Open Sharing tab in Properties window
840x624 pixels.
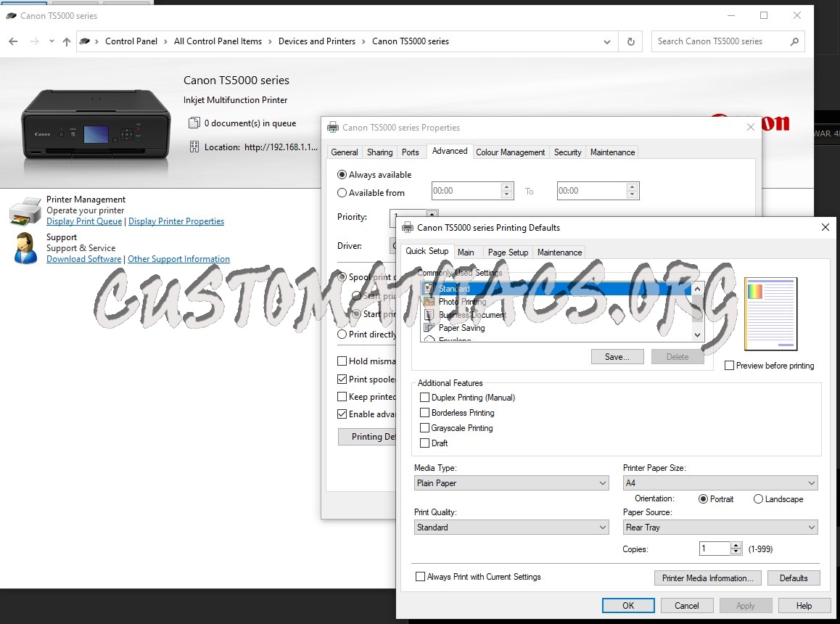(x=380, y=152)
